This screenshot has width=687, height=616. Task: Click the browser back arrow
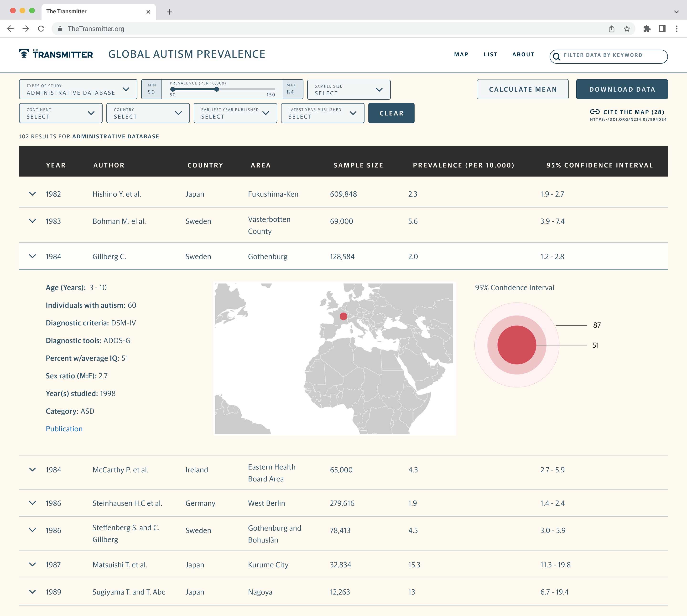coord(10,29)
